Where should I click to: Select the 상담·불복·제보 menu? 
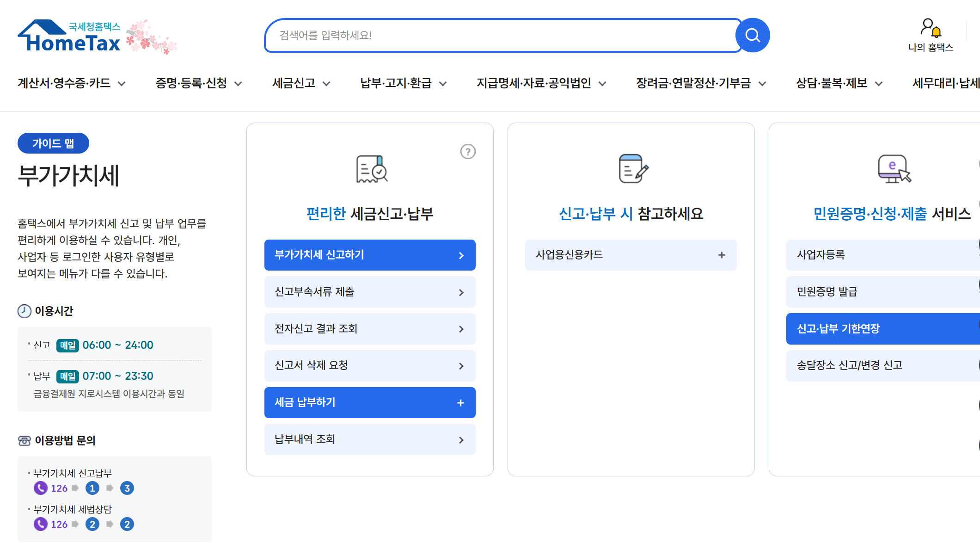click(832, 83)
